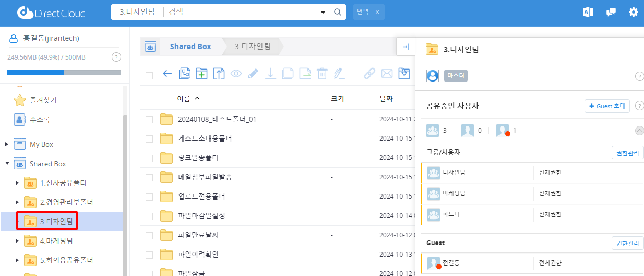Select checkbox beside 파일마감일설정 folder
Screen dimensions: 644x276
[x=149, y=216]
